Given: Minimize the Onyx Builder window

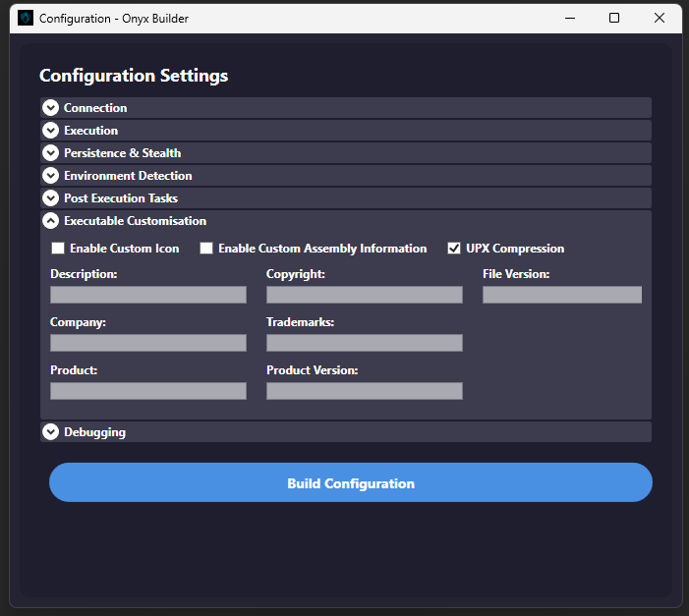Looking at the screenshot, I should pyautogui.click(x=570, y=18).
